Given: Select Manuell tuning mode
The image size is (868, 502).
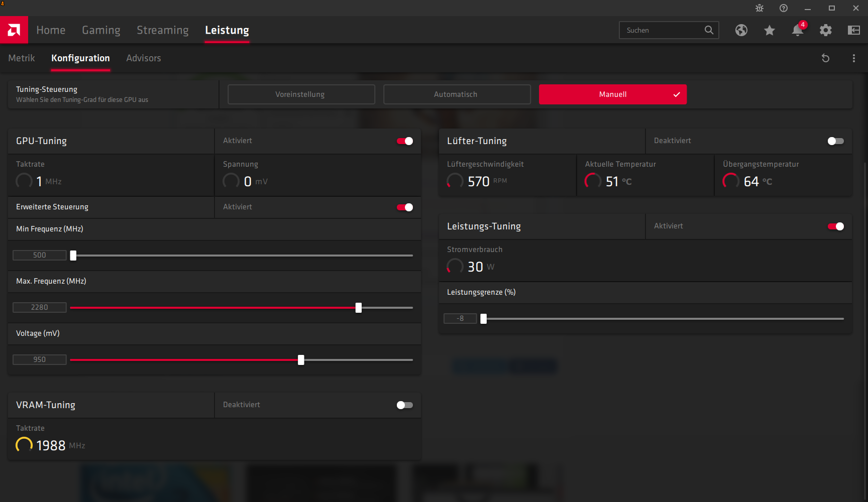Looking at the screenshot, I should click(x=613, y=94).
